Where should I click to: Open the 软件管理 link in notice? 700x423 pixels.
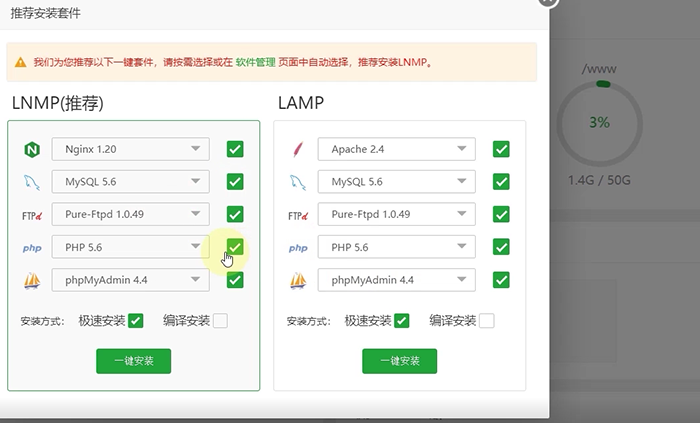[255, 62]
